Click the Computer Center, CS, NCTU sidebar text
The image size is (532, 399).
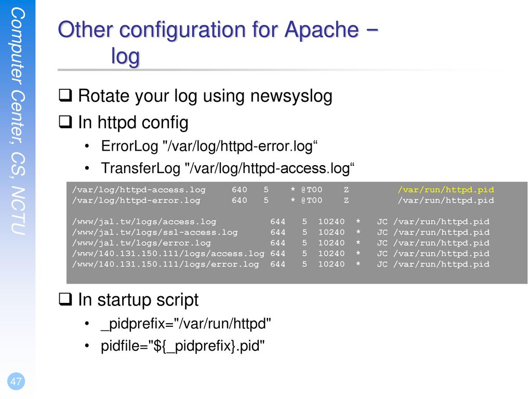[18, 121]
